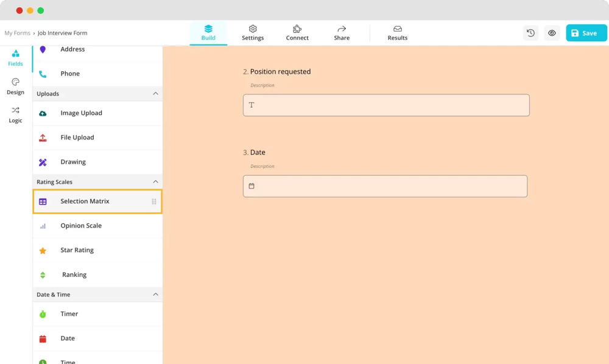
Task: Add a Timer field to form
Action: (69, 314)
